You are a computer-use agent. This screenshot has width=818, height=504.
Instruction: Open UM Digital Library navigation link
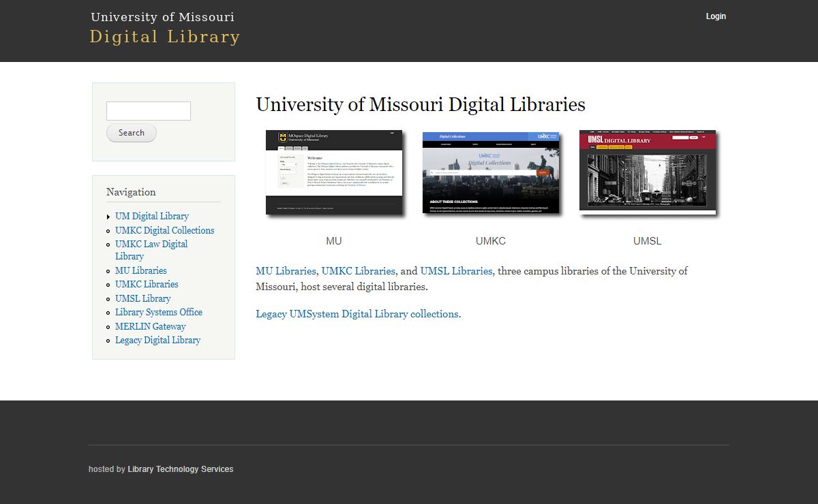tap(152, 216)
